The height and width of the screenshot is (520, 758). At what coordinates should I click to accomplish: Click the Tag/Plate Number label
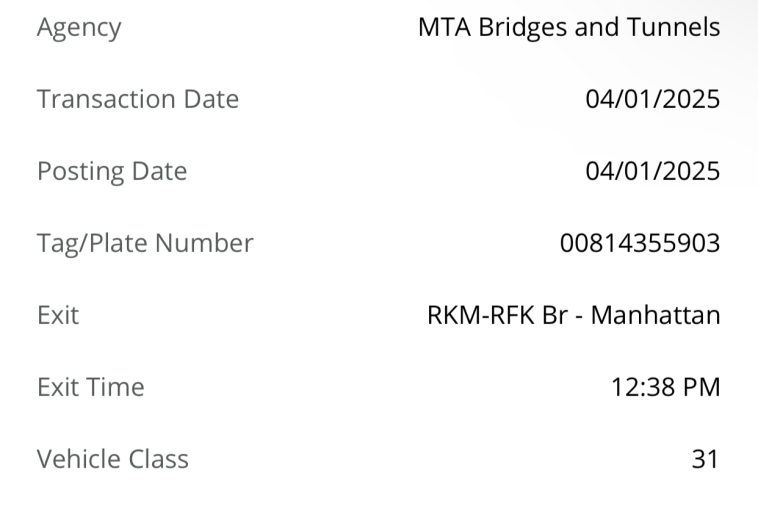[146, 244]
